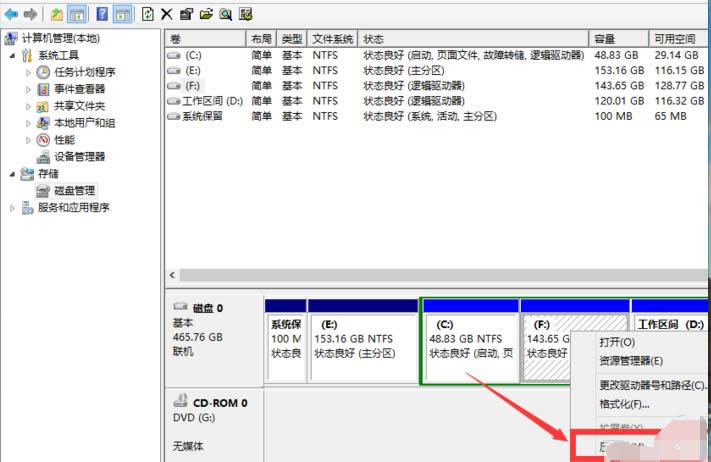711x462 pixels.
Task: Open Help via the blue question-mark icon
Action: [x=101, y=14]
